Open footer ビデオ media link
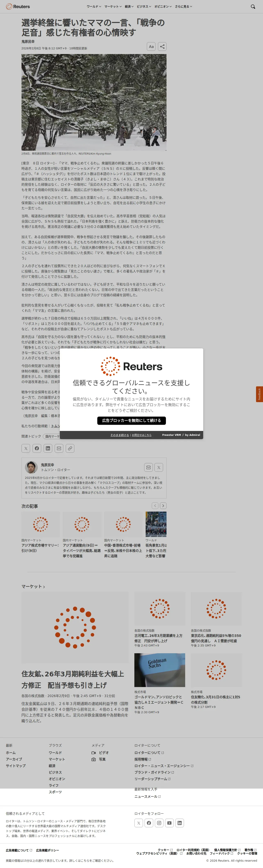Screen dimensions: 263x868 (100, 752)
